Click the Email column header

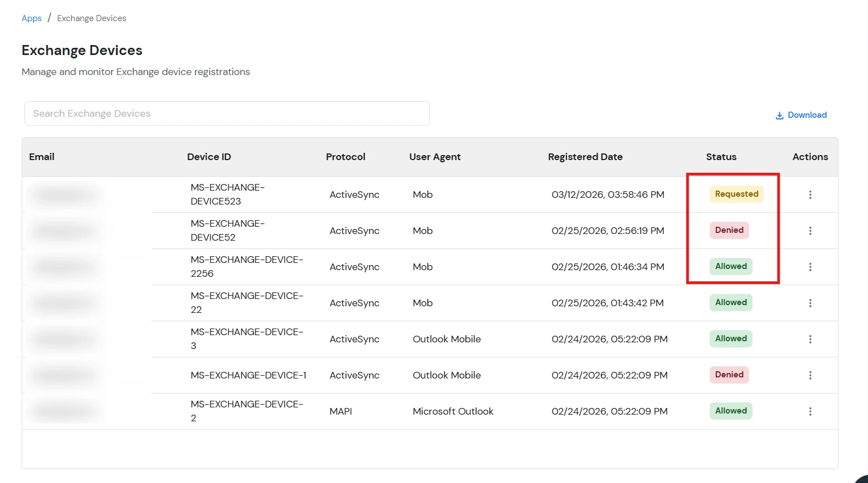[42, 157]
